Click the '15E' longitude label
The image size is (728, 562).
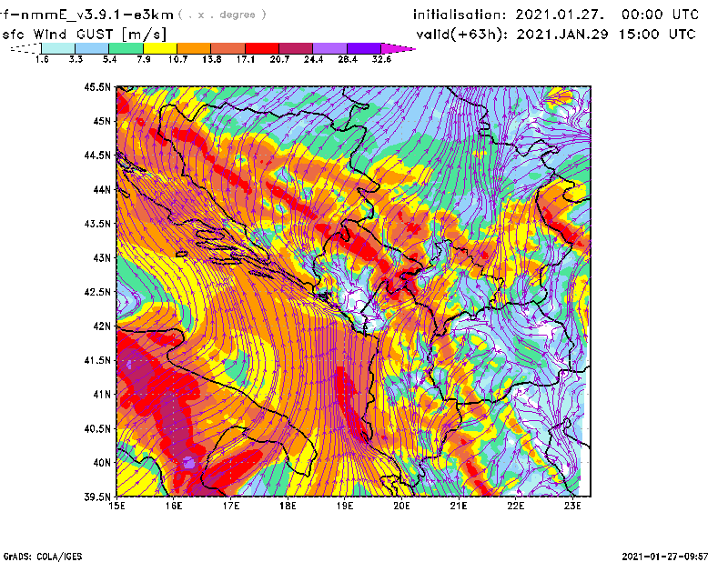(116, 506)
